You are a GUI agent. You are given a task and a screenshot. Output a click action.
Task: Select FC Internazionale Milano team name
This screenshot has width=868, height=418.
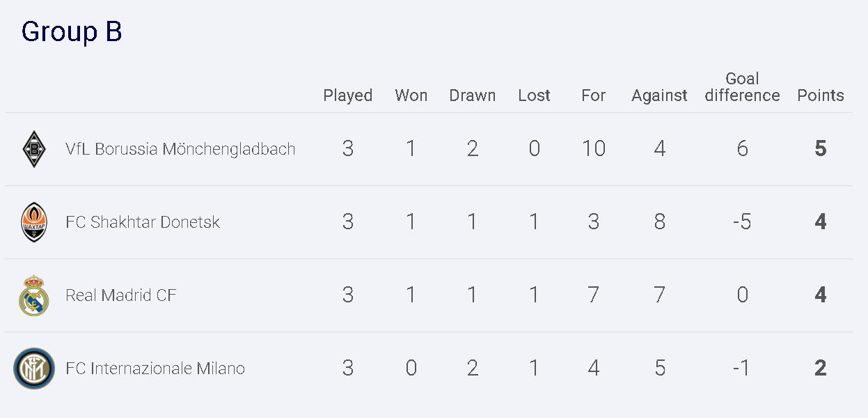tap(155, 369)
